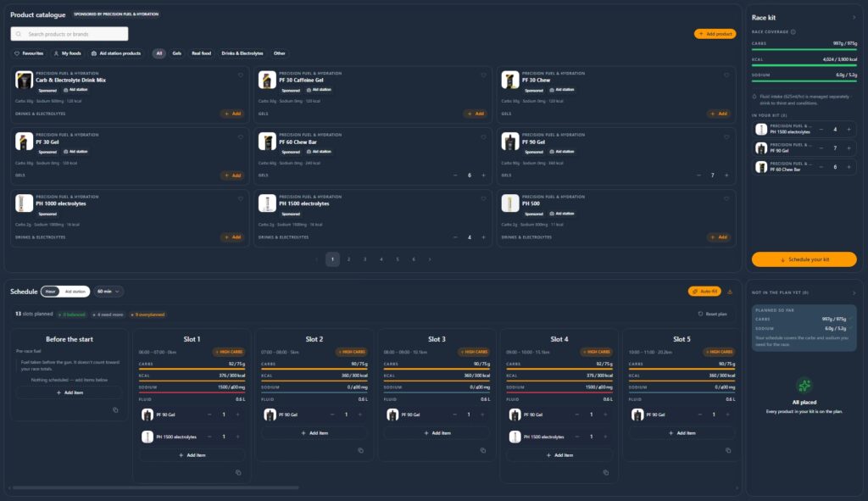Select the Other category tab
This screenshot has height=501, width=868.
click(x=280, y=53)
